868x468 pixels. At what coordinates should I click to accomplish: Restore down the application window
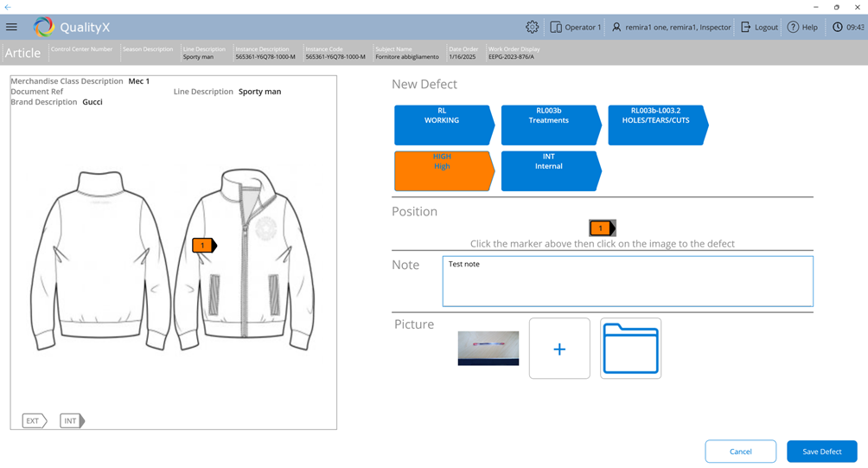837,7
